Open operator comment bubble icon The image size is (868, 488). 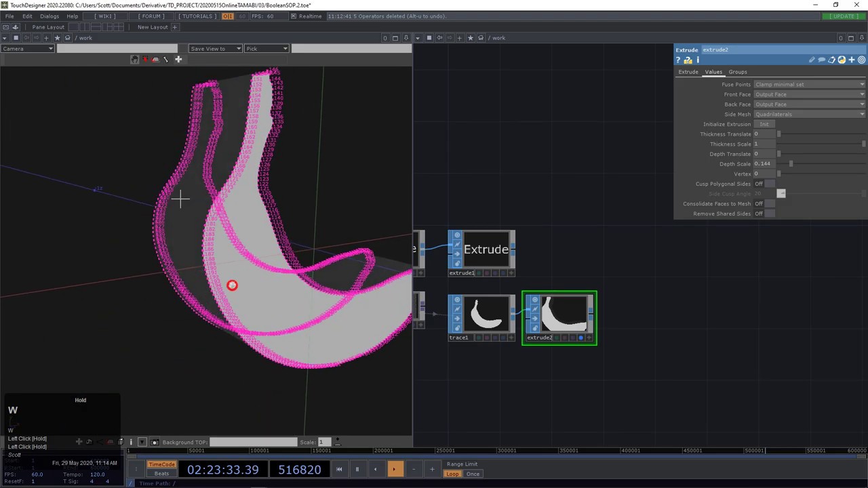tap(821, 60)
